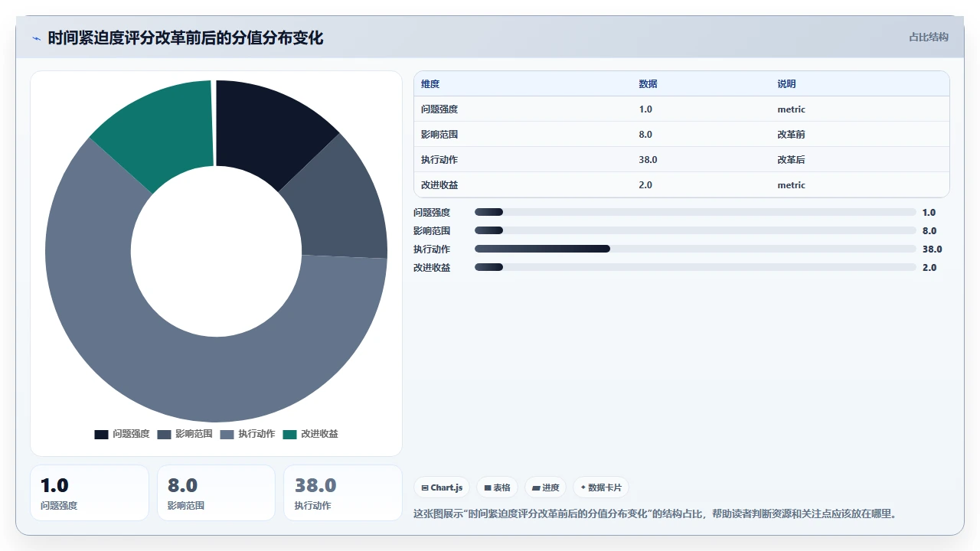Click the 改进收益 progress bar
This screenshot has height=551, width=980.
click(x=695, y=267)
